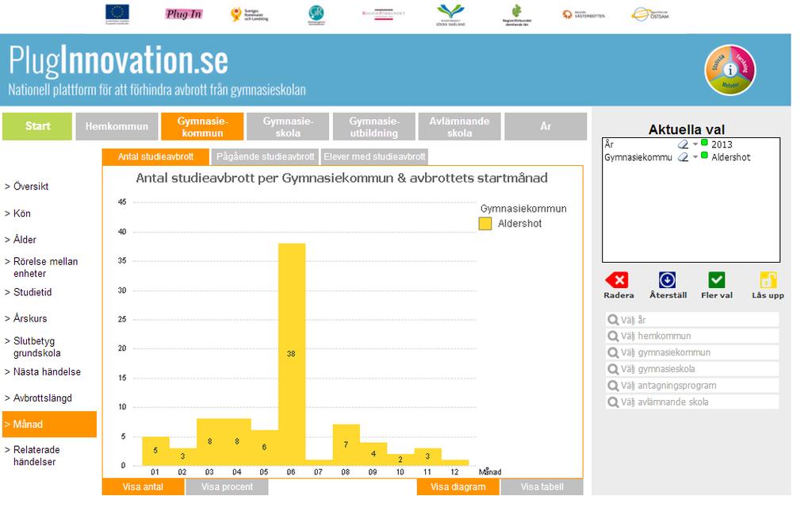Click the Region Västerbotten logo
The width and height of the screenshot is (812, 523).
(x=584, y=14)
